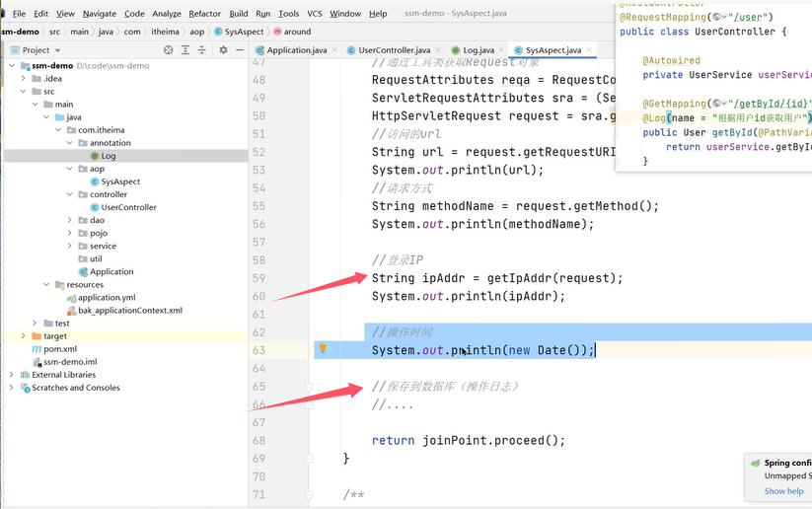
Task: Select bak_applicationContext.xml file
Action: (130, 311)
